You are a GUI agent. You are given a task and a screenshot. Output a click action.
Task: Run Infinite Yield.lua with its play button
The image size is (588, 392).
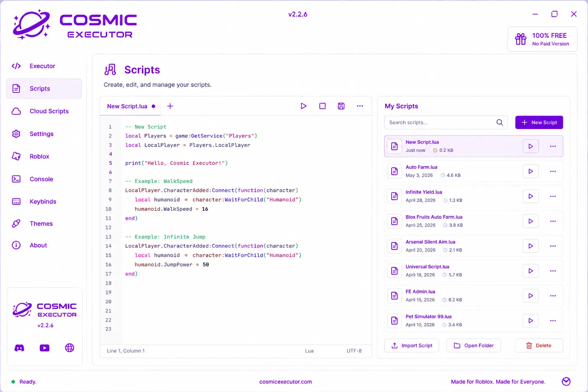(x=531, y=196)
